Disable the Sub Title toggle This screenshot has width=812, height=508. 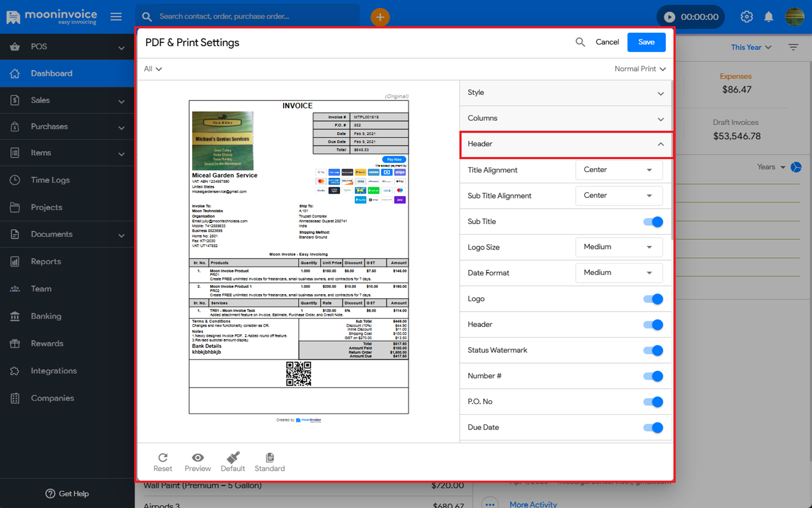click(x=653, y=222)
